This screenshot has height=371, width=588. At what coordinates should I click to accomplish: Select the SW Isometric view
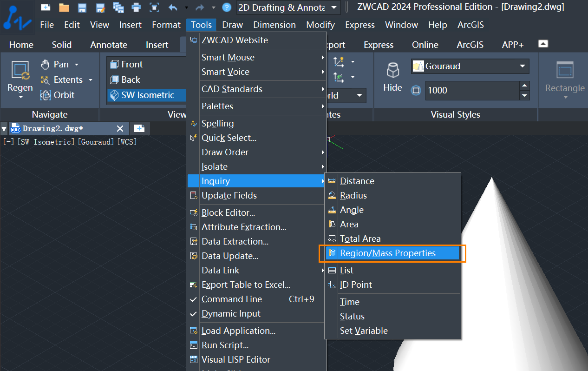(147, 95)
